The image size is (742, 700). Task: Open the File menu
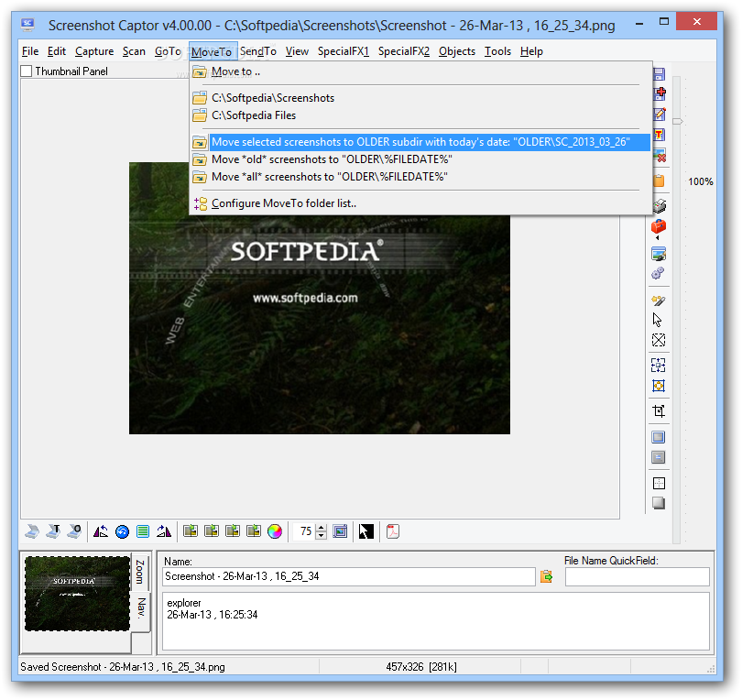pos(30,51)
